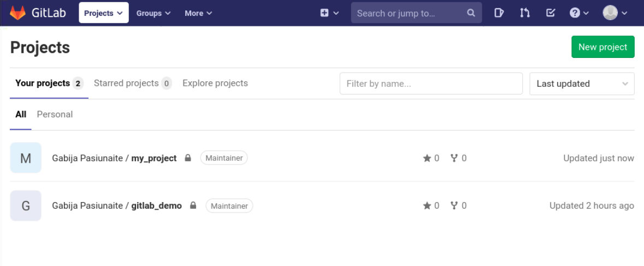Open the Projects menu in navbar
Screen dimensions: 644x266
104,13
